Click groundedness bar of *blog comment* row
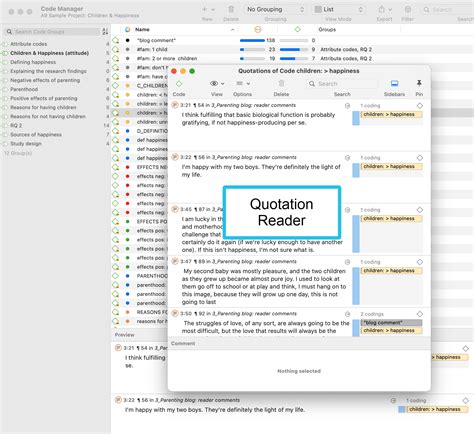Image resolution: width=474 pixels, height=434 pixels. (252, 40)
